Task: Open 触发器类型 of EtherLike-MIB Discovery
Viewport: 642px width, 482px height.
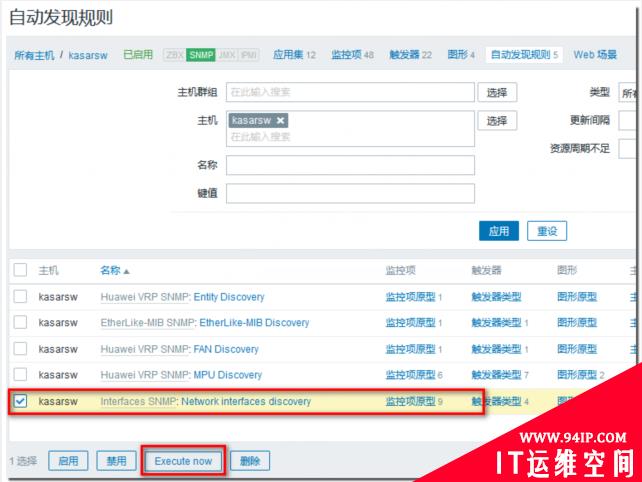Action: [x=497, y=323]
